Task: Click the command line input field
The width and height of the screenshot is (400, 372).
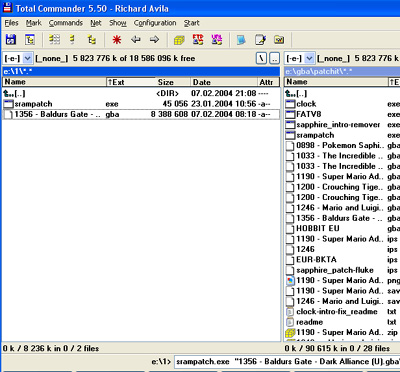Action: [287, 362]
